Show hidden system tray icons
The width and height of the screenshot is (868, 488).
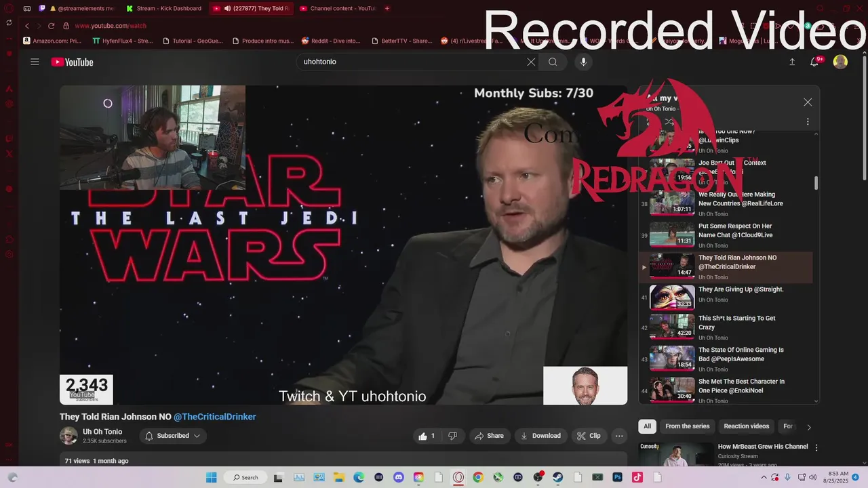coord(765,477)
